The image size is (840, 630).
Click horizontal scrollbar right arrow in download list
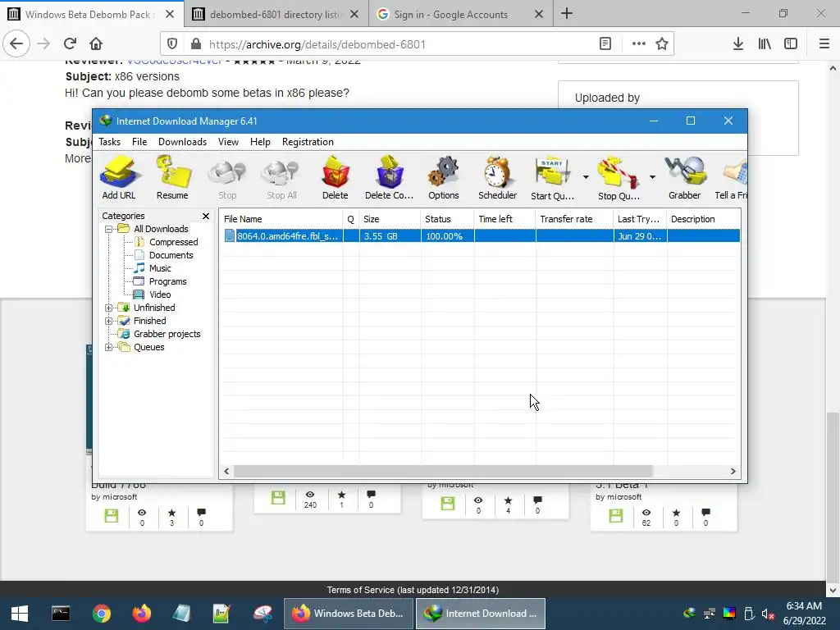click(733, 472)
